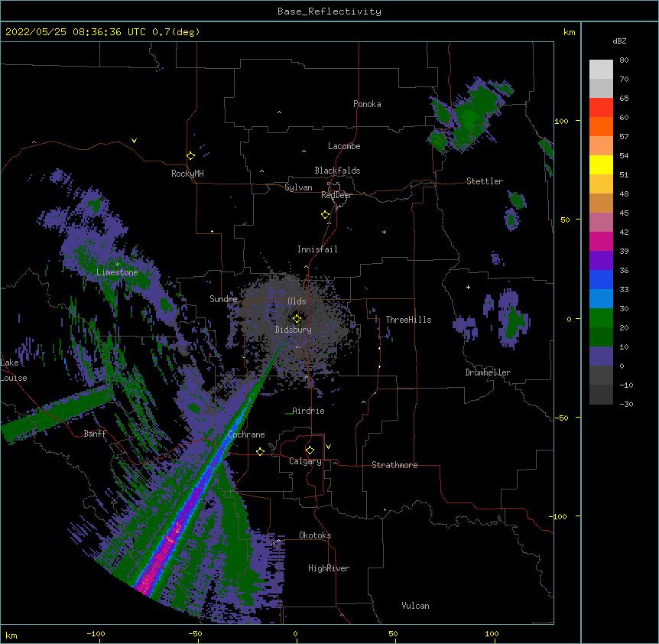Select the radar site diamond between Olds and Didsbury
The height and width of the screenshot is (644, 659).
click(x=297, y=318)
